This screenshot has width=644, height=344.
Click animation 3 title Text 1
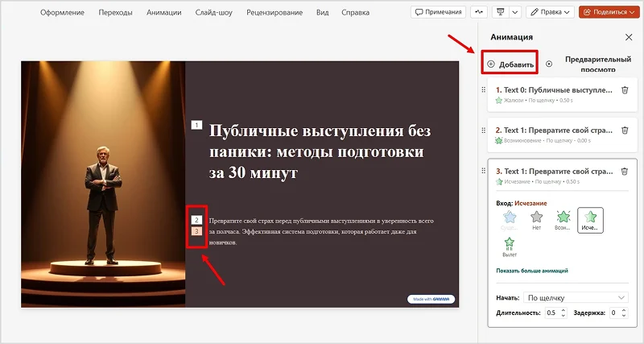554,172
